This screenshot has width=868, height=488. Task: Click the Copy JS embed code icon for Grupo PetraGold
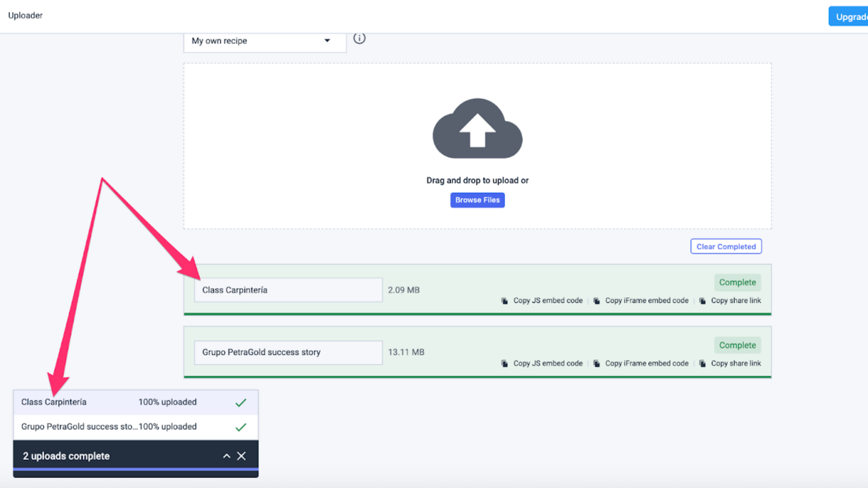pyautogui.click(x=505, y=363)
